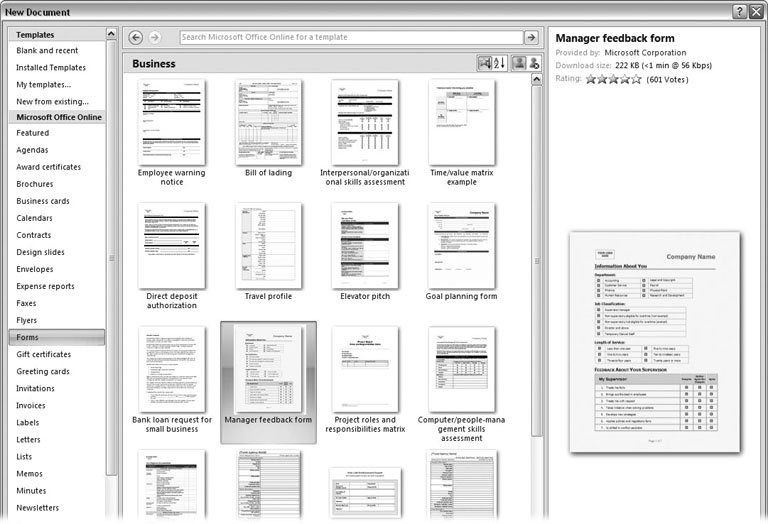The width and height of the screenshot is (768, 524).
Task: Browse the Envelopes category
Action: (35, 269)
